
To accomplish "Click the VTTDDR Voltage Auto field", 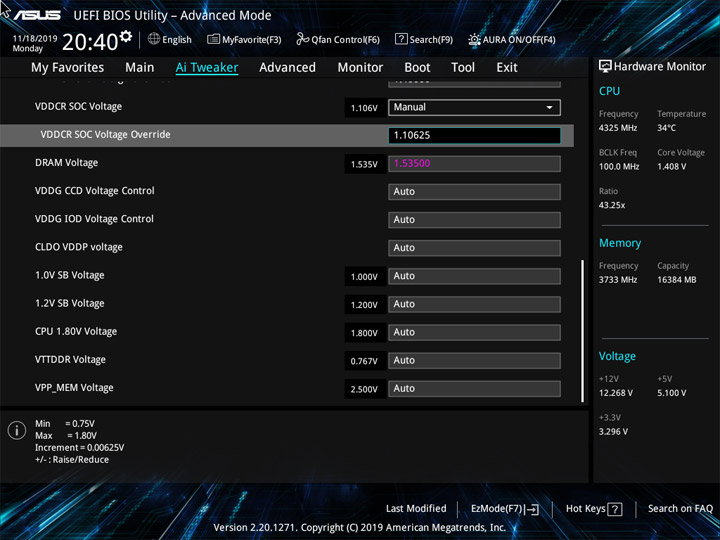I will [x=474, y=360].
